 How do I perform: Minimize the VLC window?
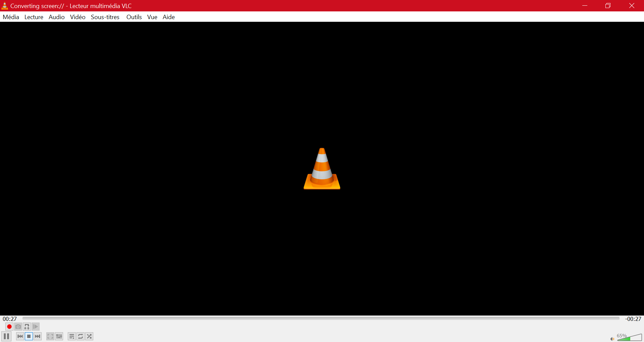[585, 6]
